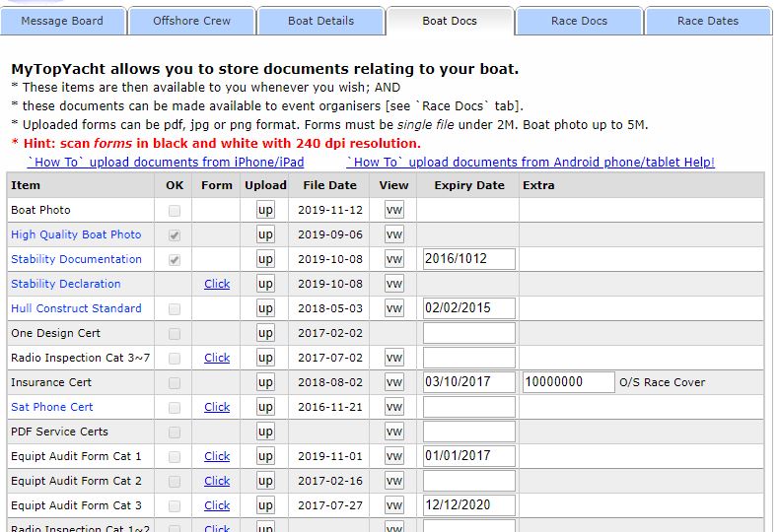779x532 pixels.
Task: Click the Stability Declaration form link
Action: coord(217,284)
